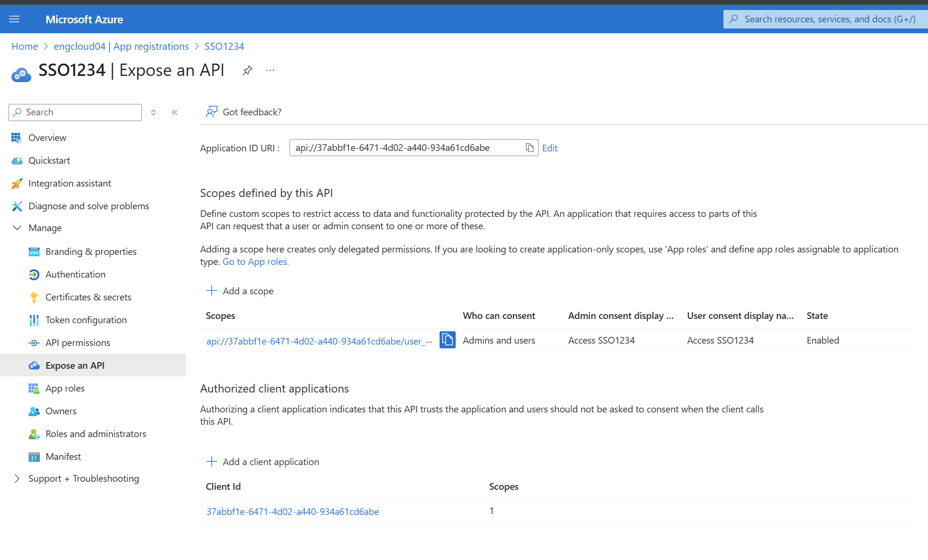928x560 pixels.
Task: Follow the Go to App roles link
Action: click(x=255, y=261)
